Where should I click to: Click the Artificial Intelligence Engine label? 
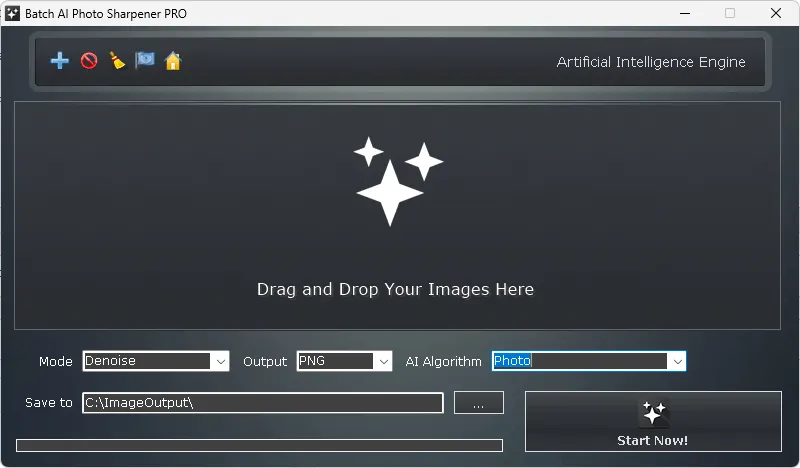pyautogui.click(x=651, y=62)
